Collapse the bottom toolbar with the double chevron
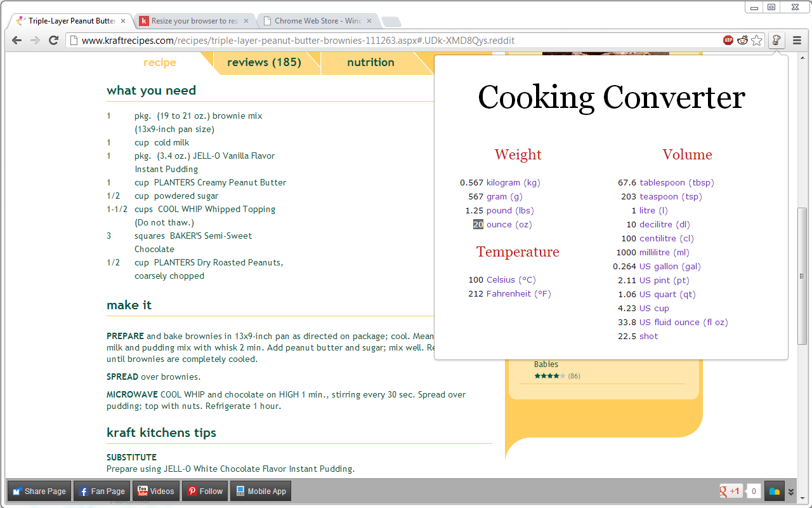The width and height of the screenshot is (812, 508). [791, 491]
